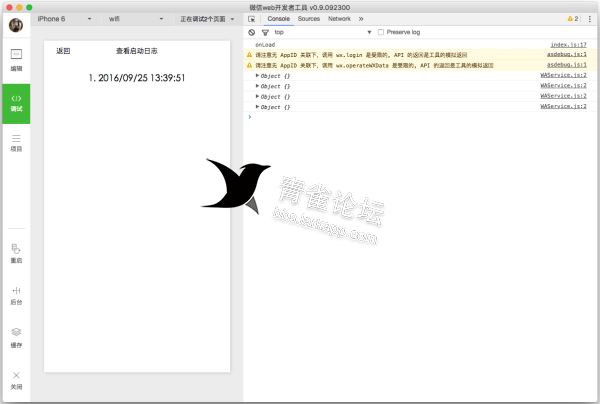The height and width of the screenshot is (404, 600).
Task: Open the 正在调试2个页面 dropdown
Action: tap(207, 19)
